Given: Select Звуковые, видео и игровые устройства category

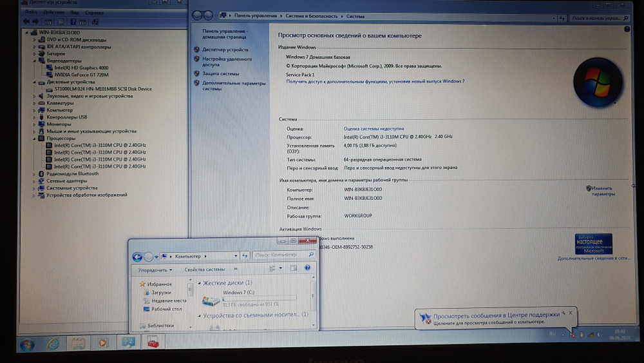Looking at the screenshot, I should (x=90, y=96).
